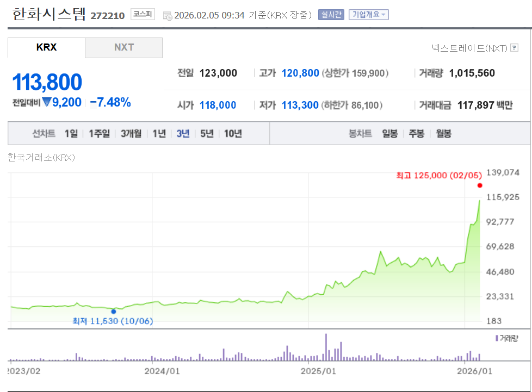
Task: Select the 1주일 line chart period
Action: click(x=99, y=134)
